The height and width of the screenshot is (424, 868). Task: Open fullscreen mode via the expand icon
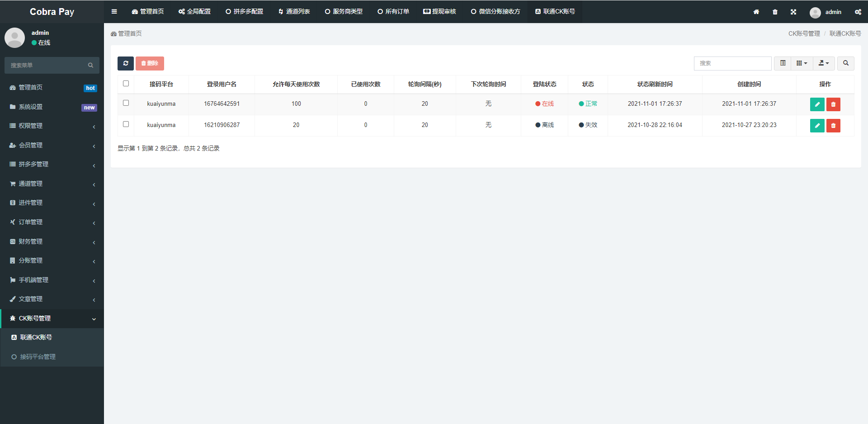tap(793, 12)
